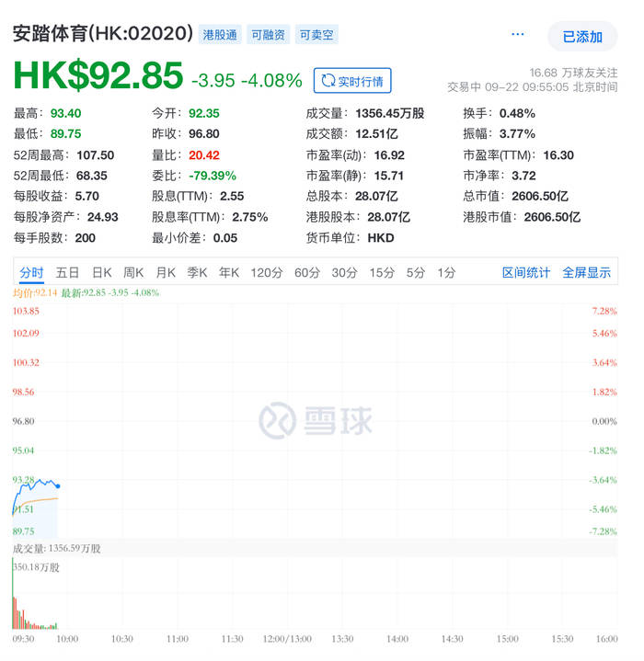The width and height of the screenshot is (644, 661).
Task: Toggle the 已添加 watchlist button
Action: tap(581, 37)
